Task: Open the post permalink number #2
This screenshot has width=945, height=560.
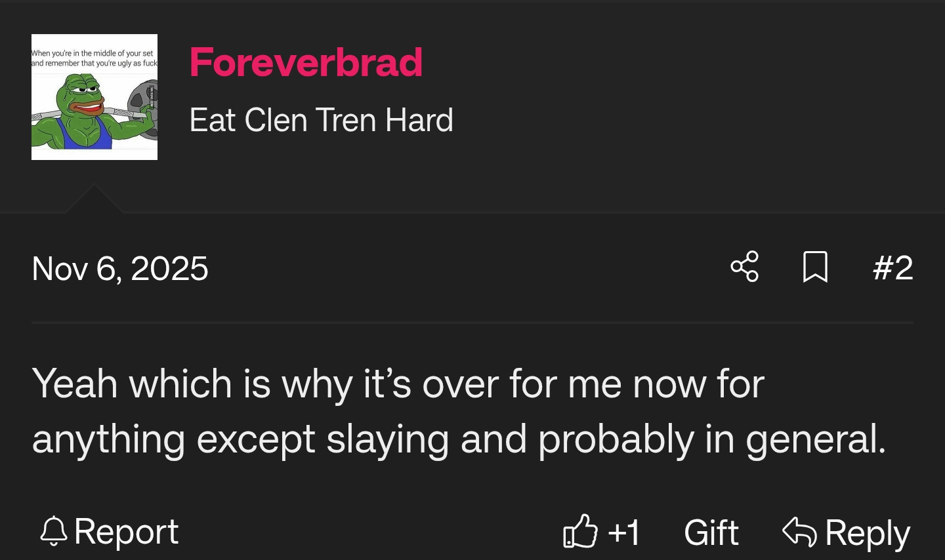Action: click(x=892, y=268)
